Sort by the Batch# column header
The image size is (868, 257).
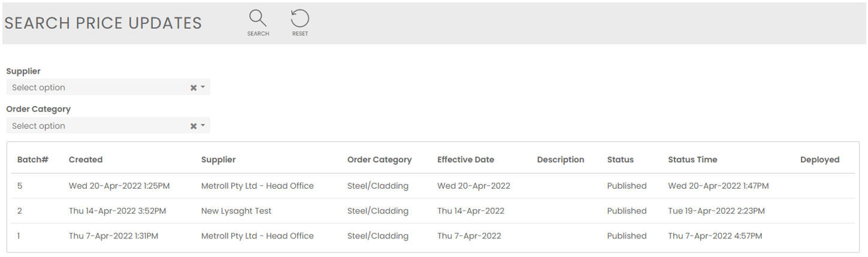[x=33, y=160]
